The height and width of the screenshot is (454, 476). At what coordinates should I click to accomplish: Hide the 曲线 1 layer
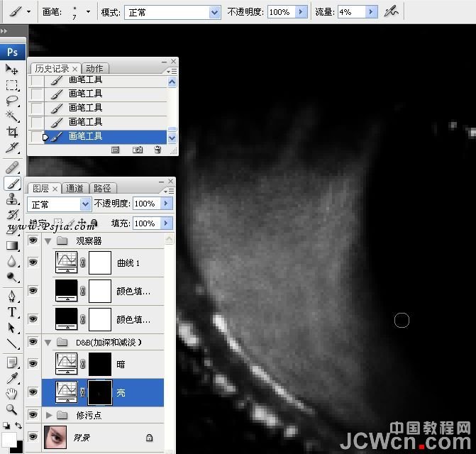click(33, 262)
